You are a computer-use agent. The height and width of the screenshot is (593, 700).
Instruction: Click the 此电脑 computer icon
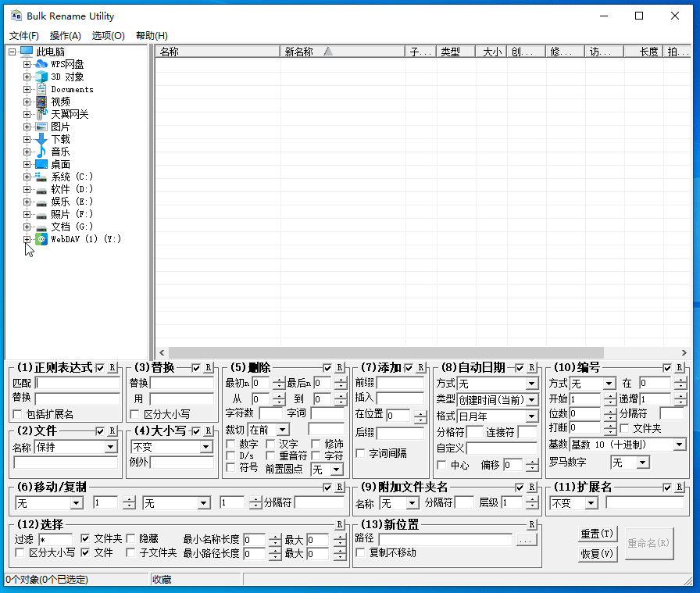click(27, 52)
